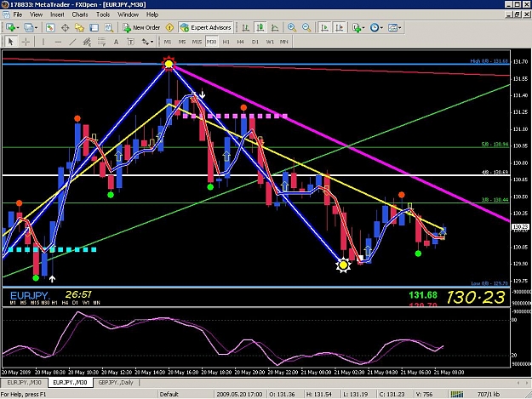532x399 pixels.
Task: Select the Horizontal Line drawing tool
Action: [x=58, y=42]
